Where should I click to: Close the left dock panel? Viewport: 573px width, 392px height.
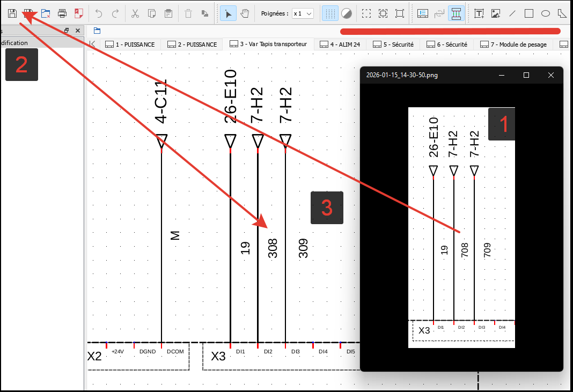click(x=78, y=31)
